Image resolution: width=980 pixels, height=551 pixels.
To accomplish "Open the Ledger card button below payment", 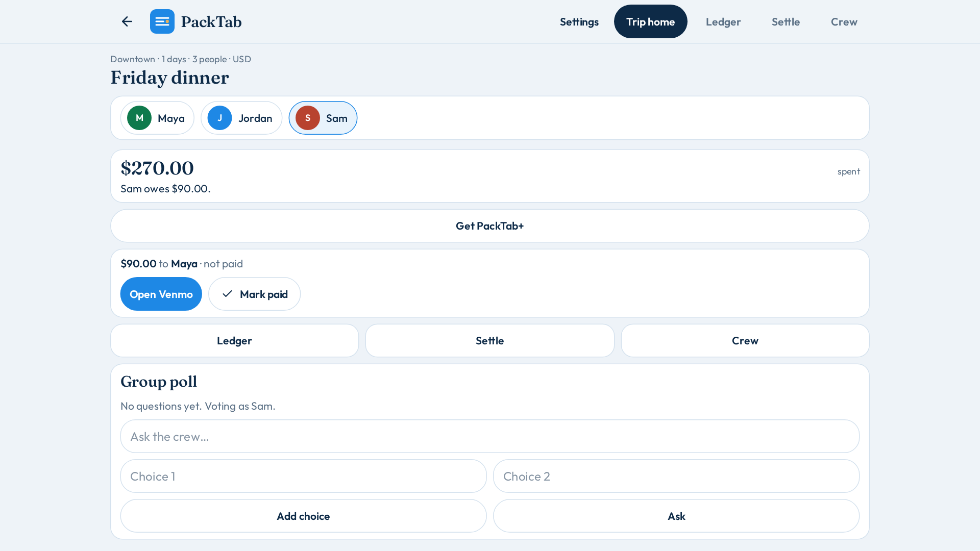I will pyautogui.click(x=235, y=341).
